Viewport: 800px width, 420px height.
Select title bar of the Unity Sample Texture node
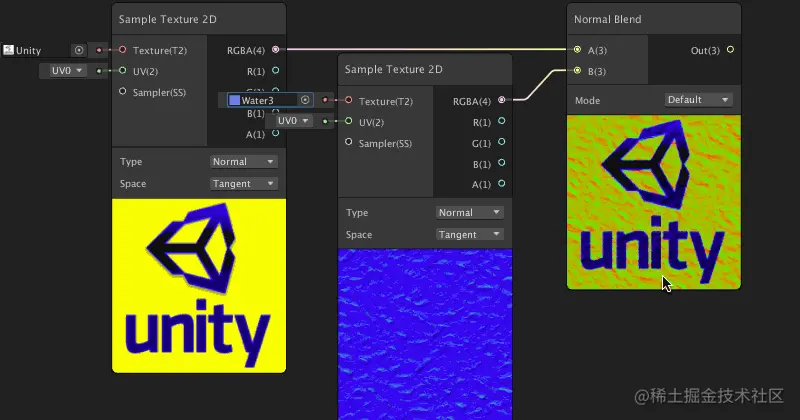[199, 19]
